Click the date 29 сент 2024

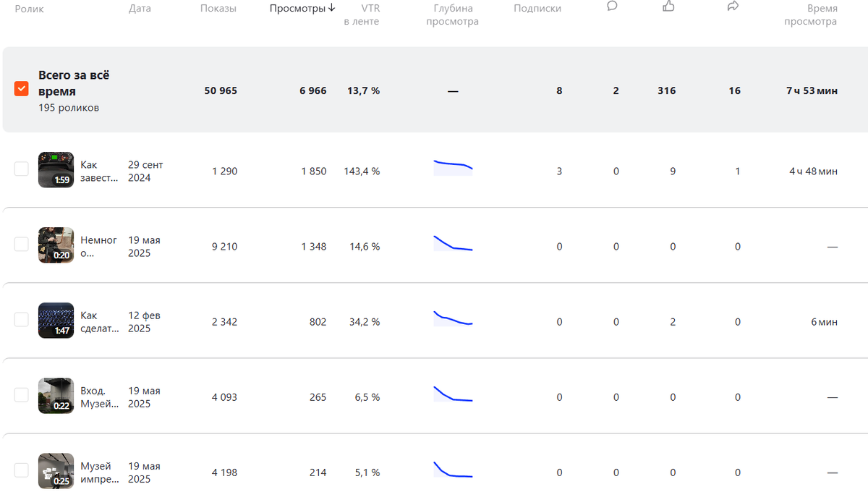click(x=145, y=171)
